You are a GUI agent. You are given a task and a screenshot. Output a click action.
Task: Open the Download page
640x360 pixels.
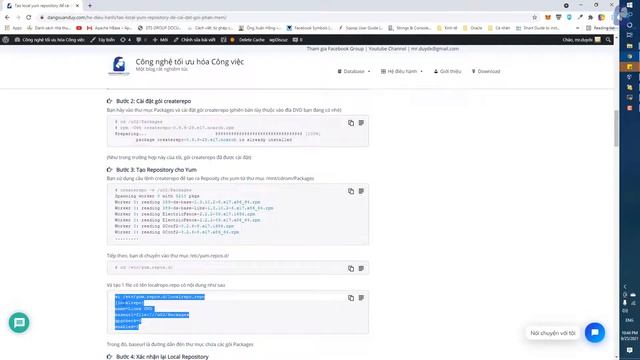tap(486, 71)
